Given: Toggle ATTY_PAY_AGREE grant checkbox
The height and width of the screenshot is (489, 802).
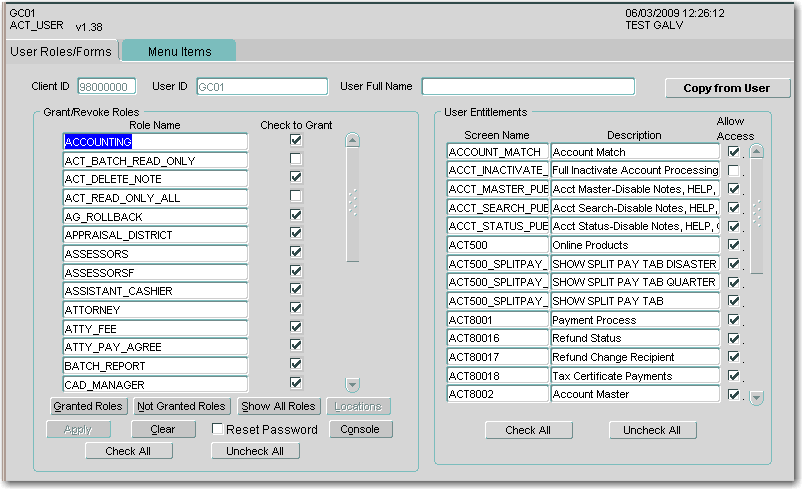Looking at the screenshot, I should (x=296, y=345).
